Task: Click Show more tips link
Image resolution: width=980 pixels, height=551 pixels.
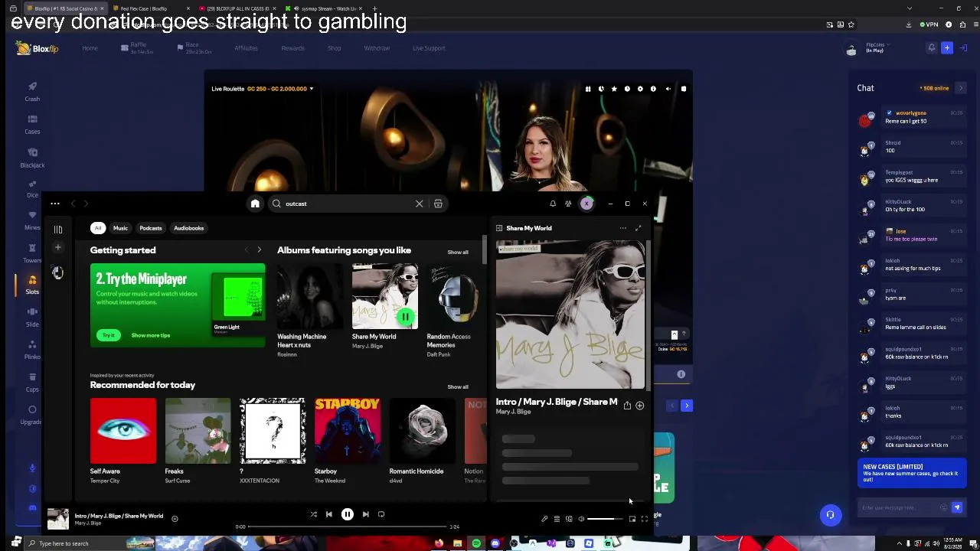Action: coord(151,335)
